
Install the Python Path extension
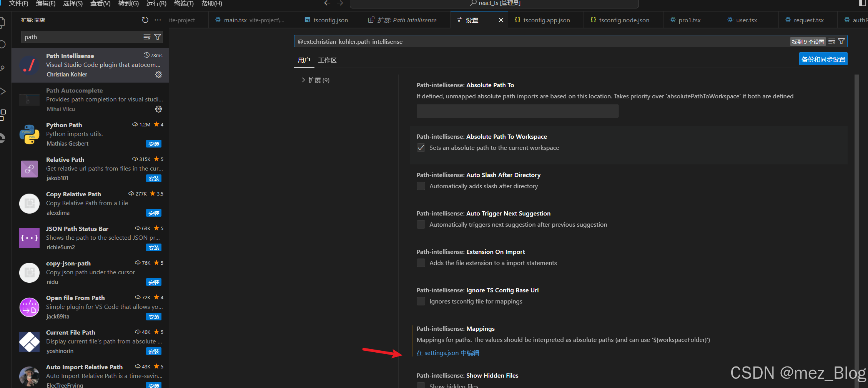tap(154, 144)
